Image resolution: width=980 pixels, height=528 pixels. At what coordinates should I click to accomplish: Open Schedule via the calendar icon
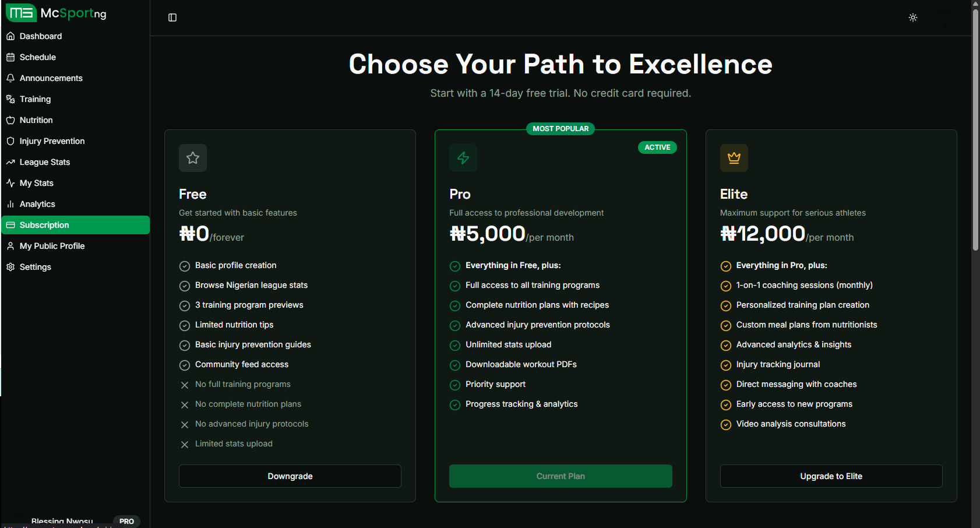(x=10, y=57)
